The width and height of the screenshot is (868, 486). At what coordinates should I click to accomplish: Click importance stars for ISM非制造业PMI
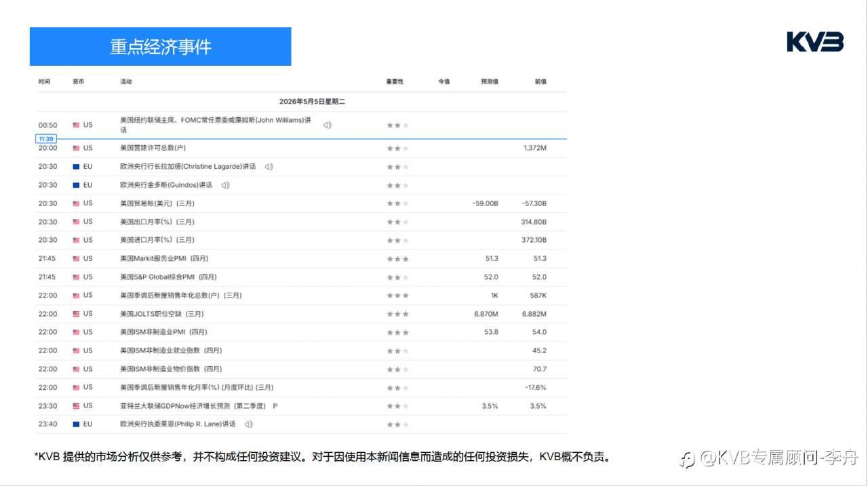coord(398,332)
